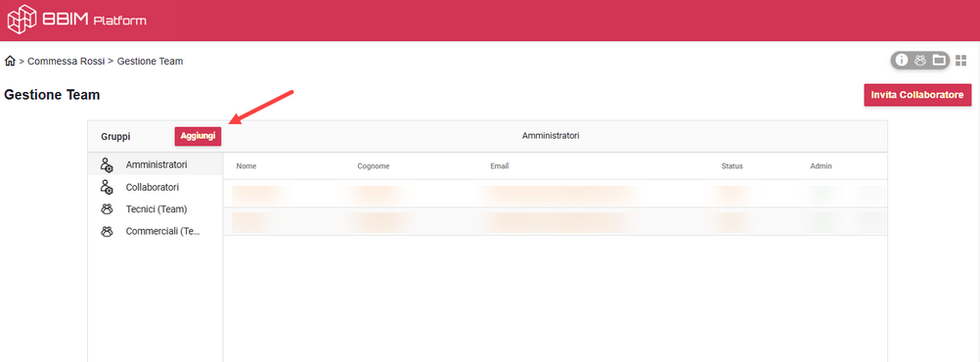Click the Admin column header
980x362 pixels.
click(822, 166)
